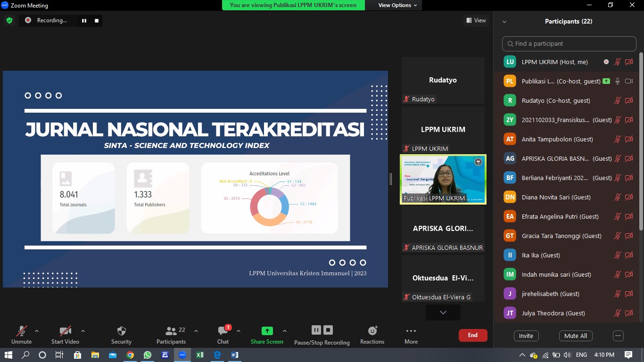Image resolution: width=644 pixels, height=362 pixels.
Task: Click the divider handle beside video strip
Action: click(x=391, y=179)
